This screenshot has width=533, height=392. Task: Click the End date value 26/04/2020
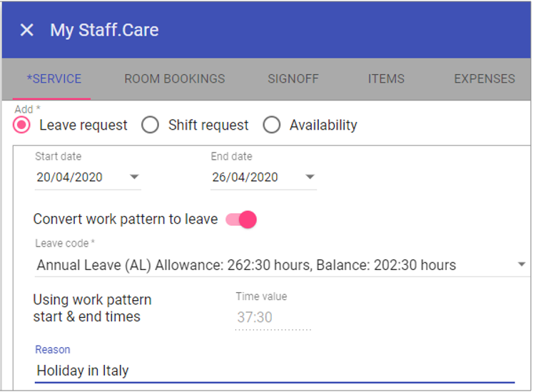pos(245,177)
